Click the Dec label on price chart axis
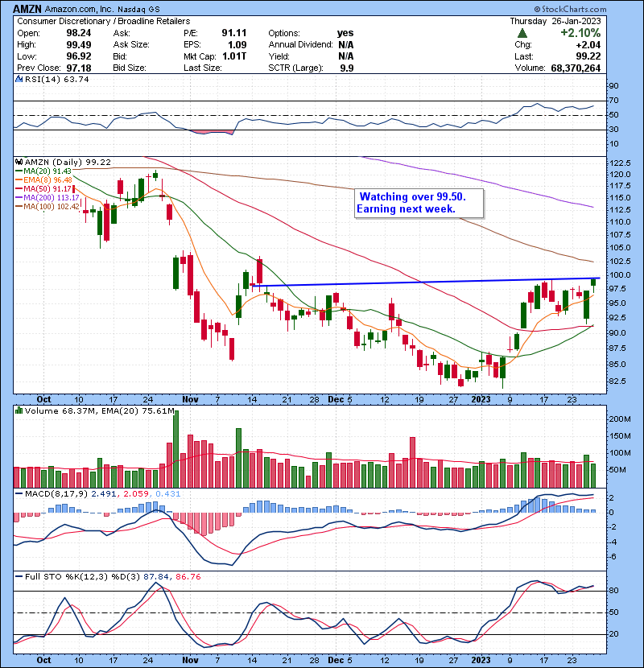The width and height of the screenshot is (644, 668). point(336,400)
